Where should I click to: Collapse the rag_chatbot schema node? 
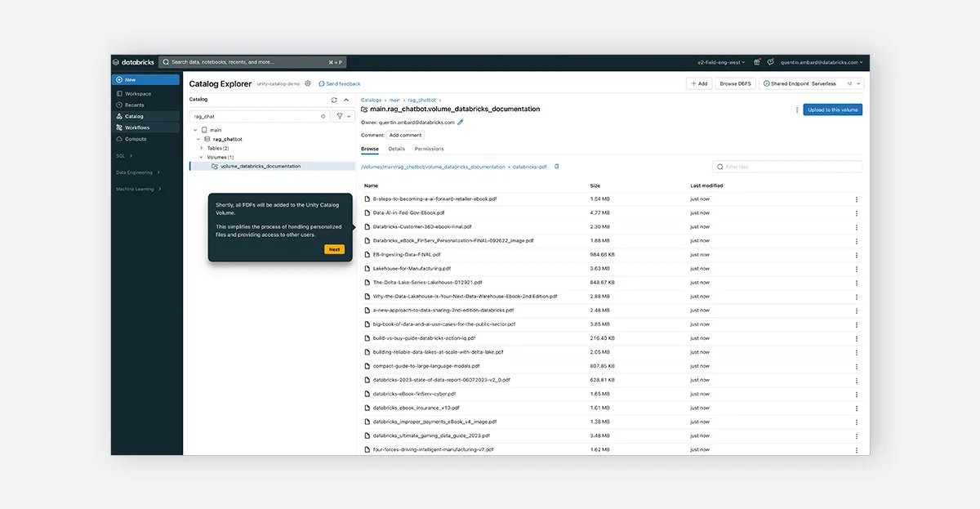point(198,140)
